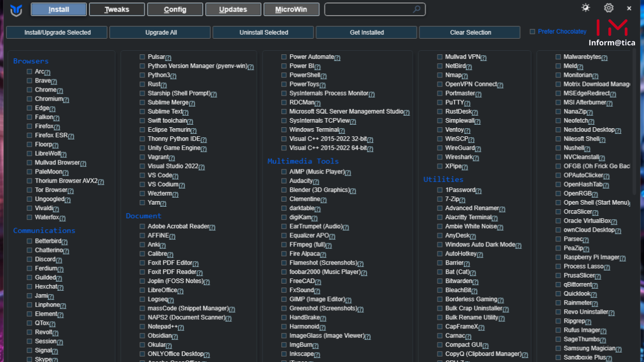The height and width of the screenshot is (362, 644).
Task: Toggle the theme with the sun icon
Action: (586, 8)
